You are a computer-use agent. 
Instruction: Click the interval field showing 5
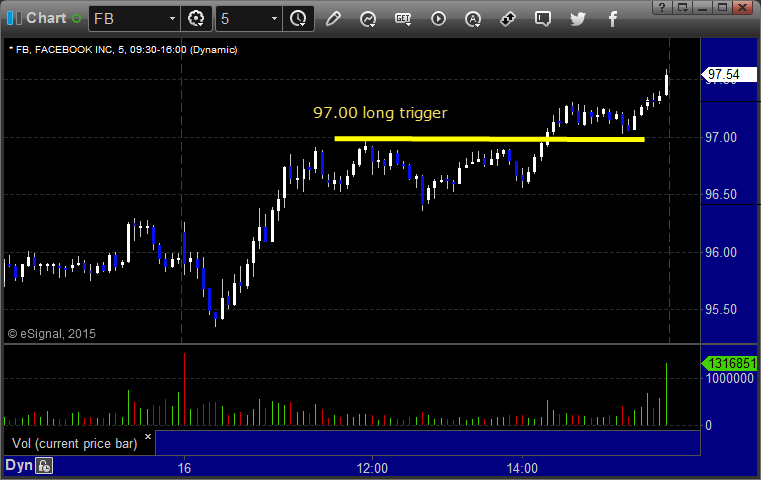coord(243,19)
